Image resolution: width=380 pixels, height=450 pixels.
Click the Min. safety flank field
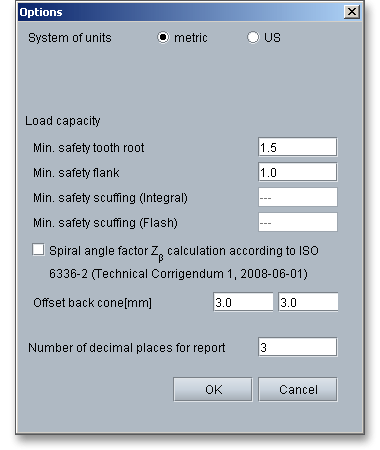pos(298,172)
